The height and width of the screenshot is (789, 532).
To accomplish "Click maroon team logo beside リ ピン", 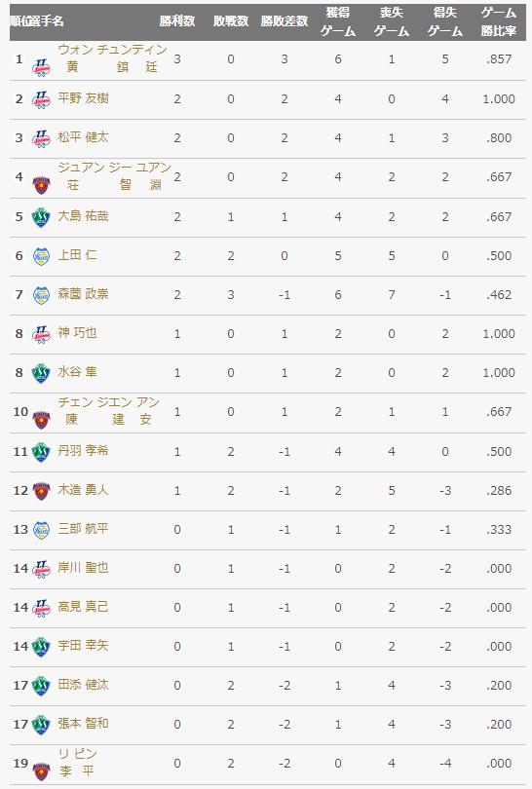I will pos(41,771).
